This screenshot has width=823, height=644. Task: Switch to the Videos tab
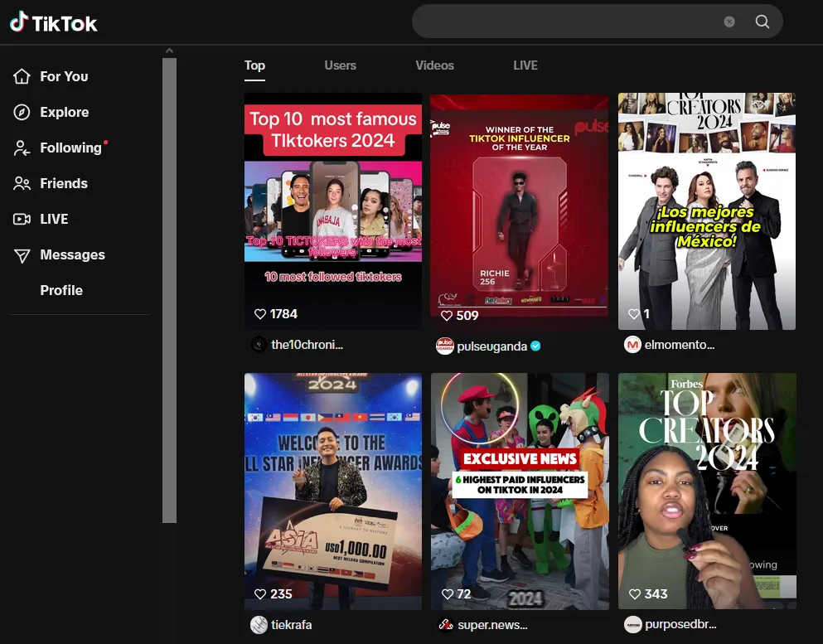click(434, 65)
